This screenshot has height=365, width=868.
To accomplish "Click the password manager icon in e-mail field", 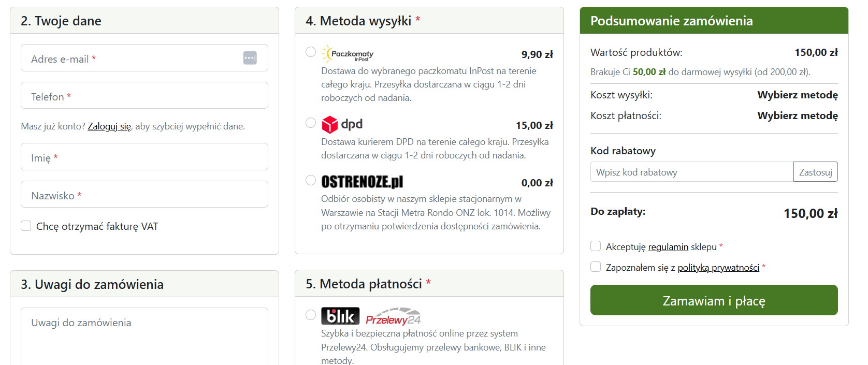I will tap(250, 58).
